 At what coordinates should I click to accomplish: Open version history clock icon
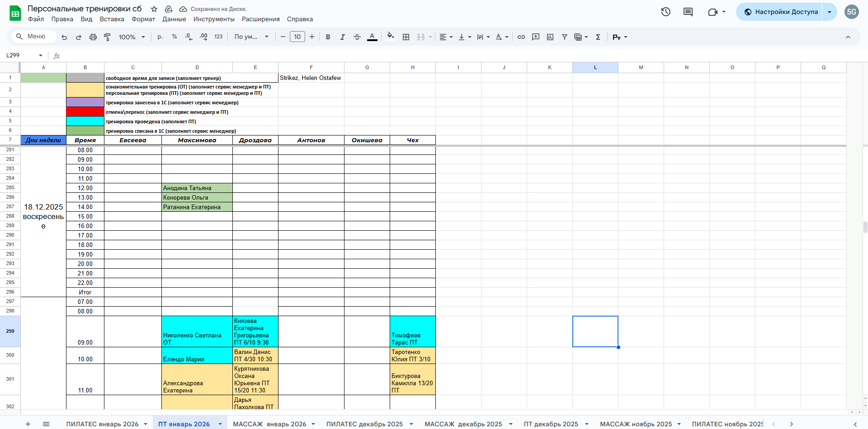665,12
